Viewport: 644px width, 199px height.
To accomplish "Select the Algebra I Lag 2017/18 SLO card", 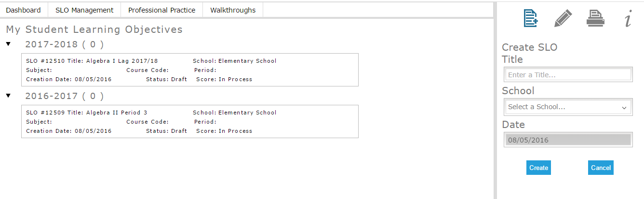I will [x=190, y=70].
